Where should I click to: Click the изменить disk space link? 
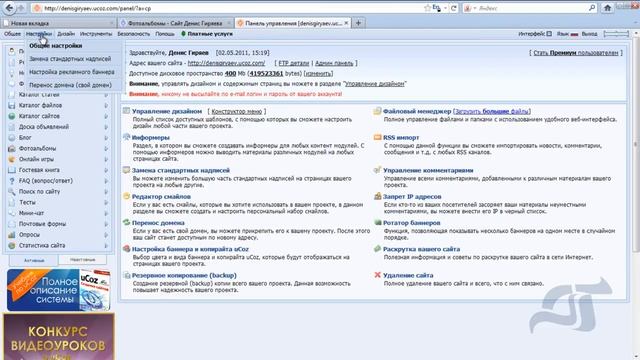pos(318,73)
